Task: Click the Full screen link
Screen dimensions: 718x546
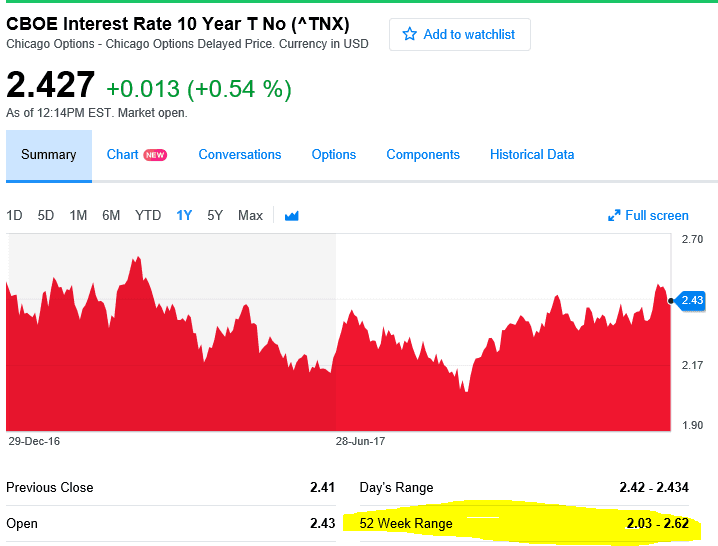Action: click(657, 215)
